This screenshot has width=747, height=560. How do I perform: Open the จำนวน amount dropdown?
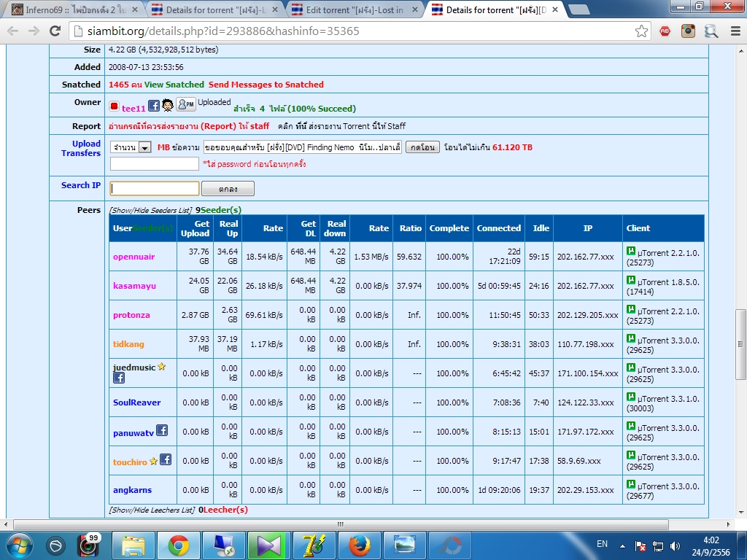[131, 147]
